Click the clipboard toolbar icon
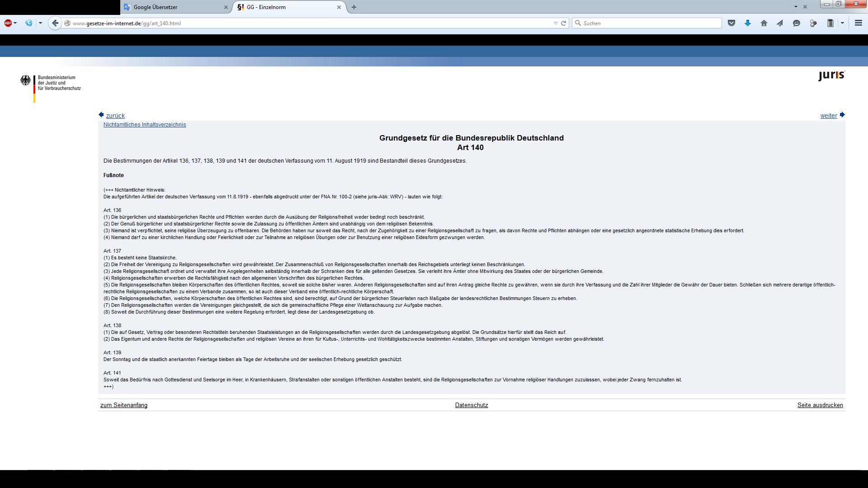This screenshot has height=488, width=868. tap(830, 23)
